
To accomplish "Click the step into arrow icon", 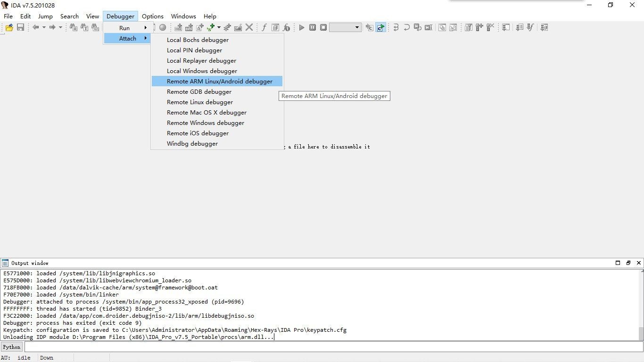I will coord(396,27).
